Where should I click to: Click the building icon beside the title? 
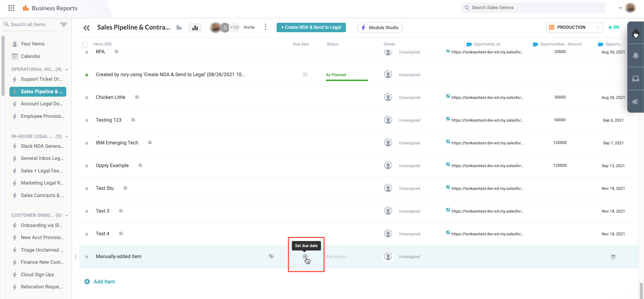click(179, 28)
